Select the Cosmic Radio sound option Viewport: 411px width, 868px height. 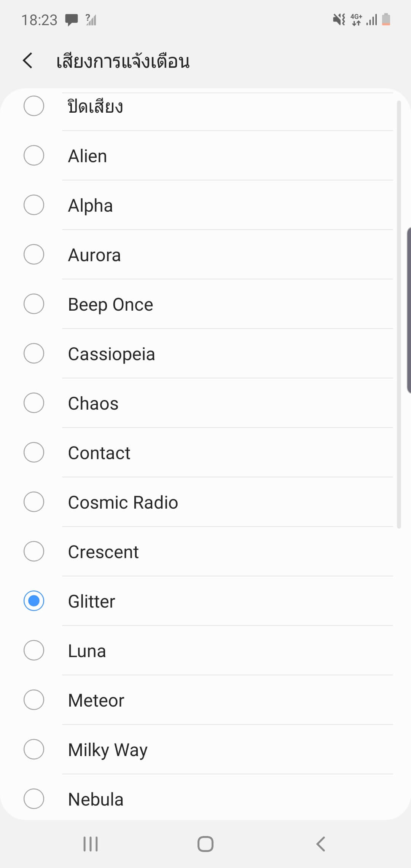(x=123, y=502)
